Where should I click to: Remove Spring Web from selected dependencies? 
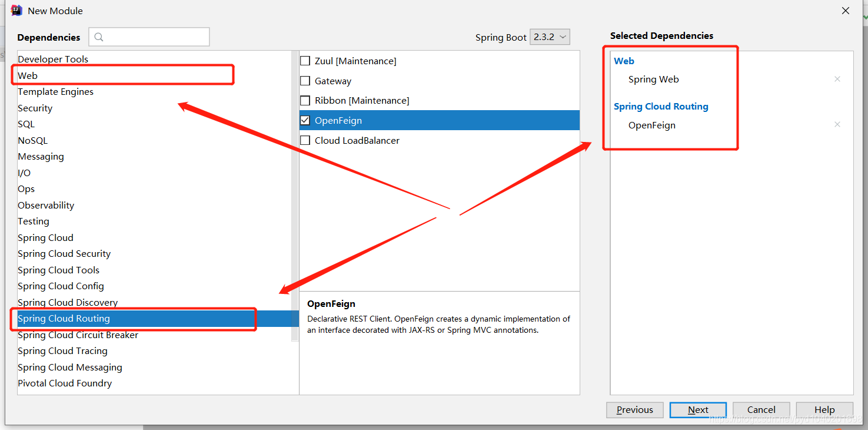tap(837, 79)
